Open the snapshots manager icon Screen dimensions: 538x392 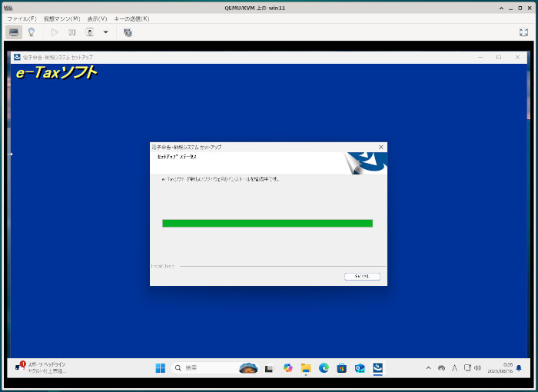(x=128, y=32)
